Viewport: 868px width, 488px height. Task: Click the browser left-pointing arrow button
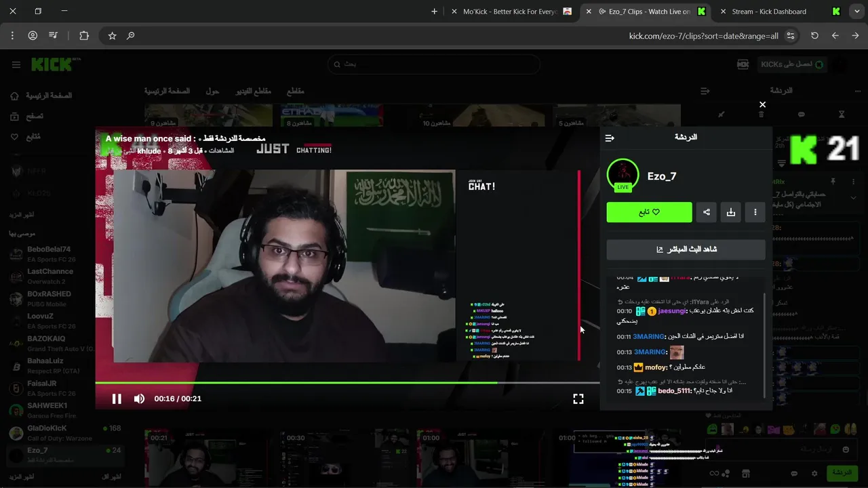835,35
